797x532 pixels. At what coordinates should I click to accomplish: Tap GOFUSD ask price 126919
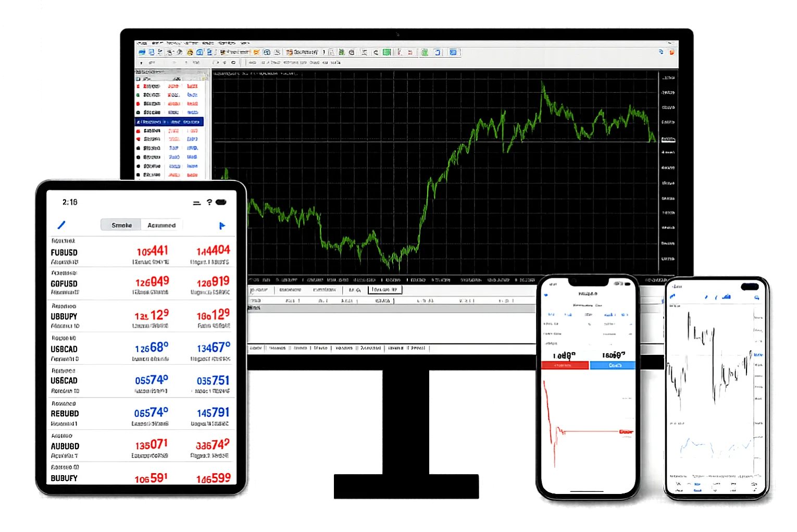coord(213,282)
